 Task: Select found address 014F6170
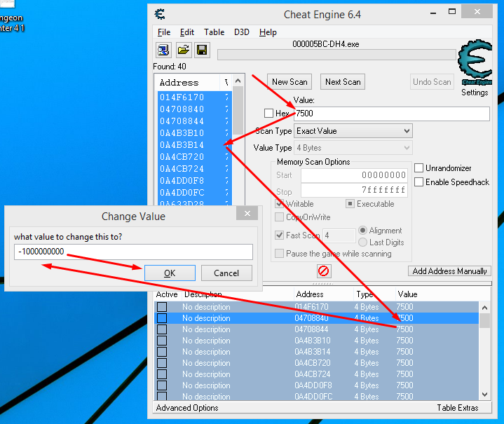[x=194, y=97]
